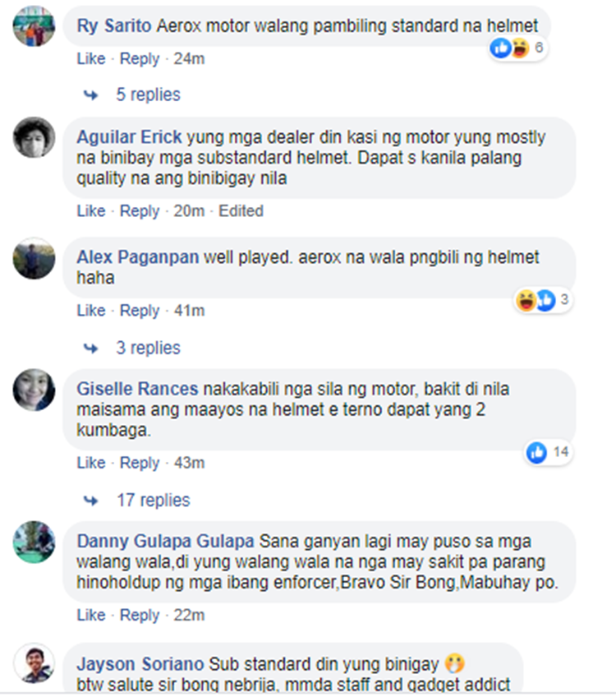This screenshot has height=697, width=616.
Task: Like Danny Gulapa Gulapa's comment
Action: 91,615
